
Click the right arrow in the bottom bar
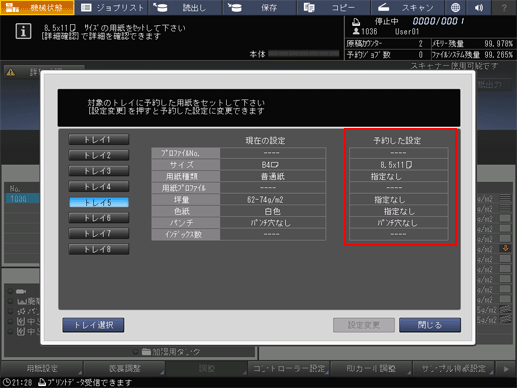tap(506, 369)
